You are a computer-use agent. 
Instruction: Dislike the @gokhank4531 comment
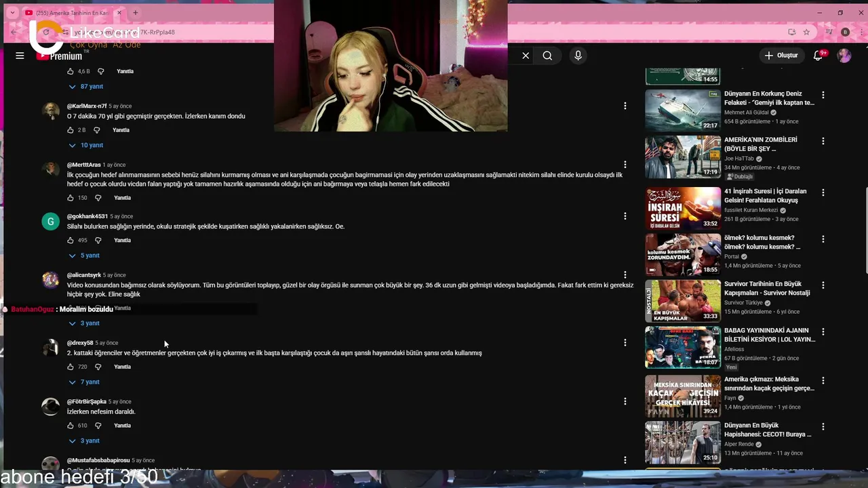click(x=98, y=240)
